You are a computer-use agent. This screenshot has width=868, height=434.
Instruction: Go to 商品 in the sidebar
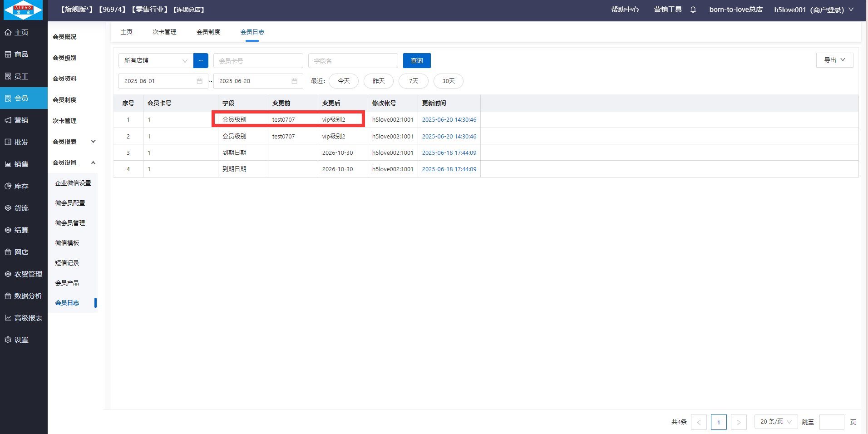[x=21, y=54]
